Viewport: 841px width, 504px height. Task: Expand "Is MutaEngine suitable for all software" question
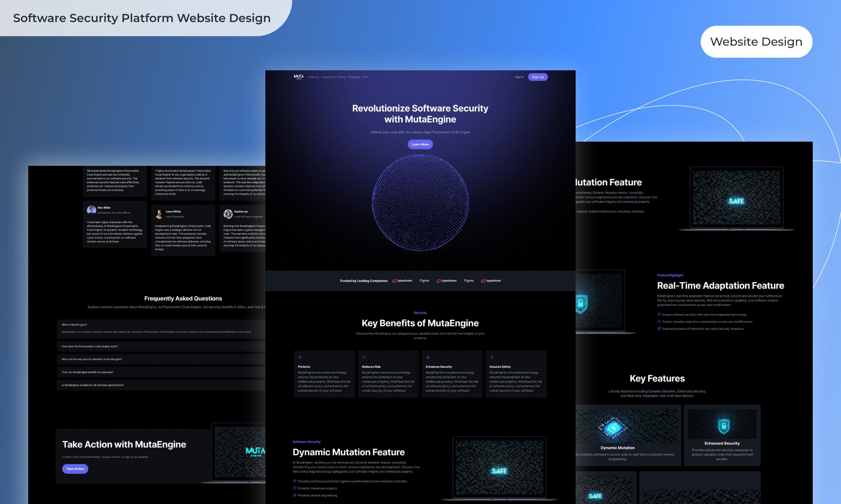(93, 385)
